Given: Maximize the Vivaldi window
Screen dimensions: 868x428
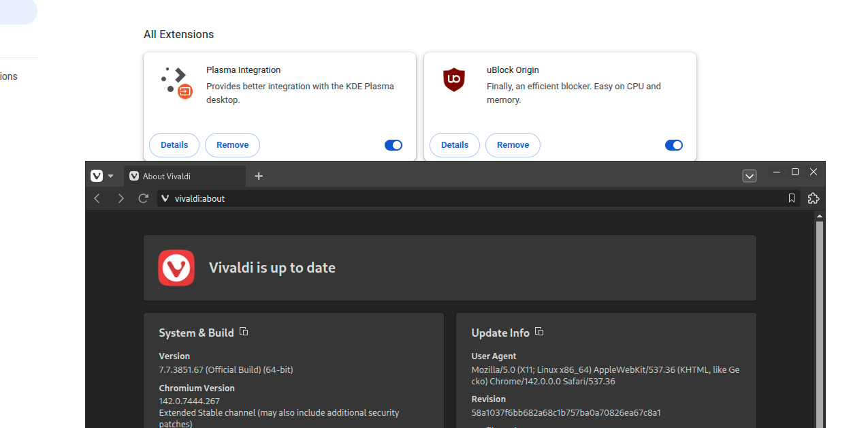Looking at the screenshot, I should point(794,172).
